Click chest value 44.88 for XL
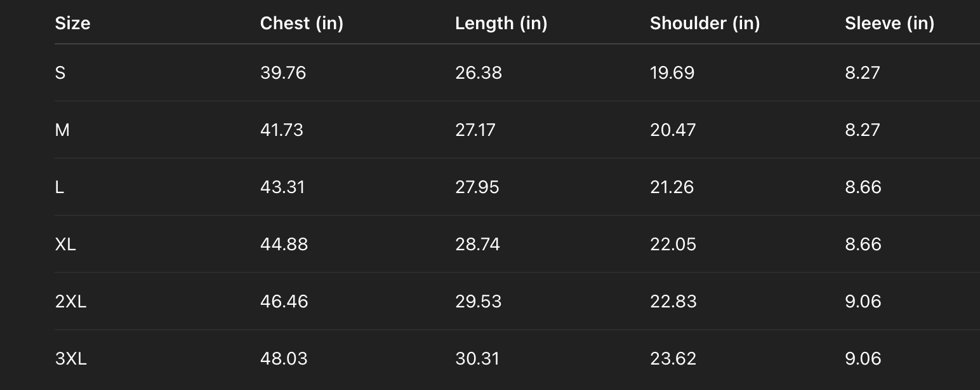980x390 pixels. [284, 245]
